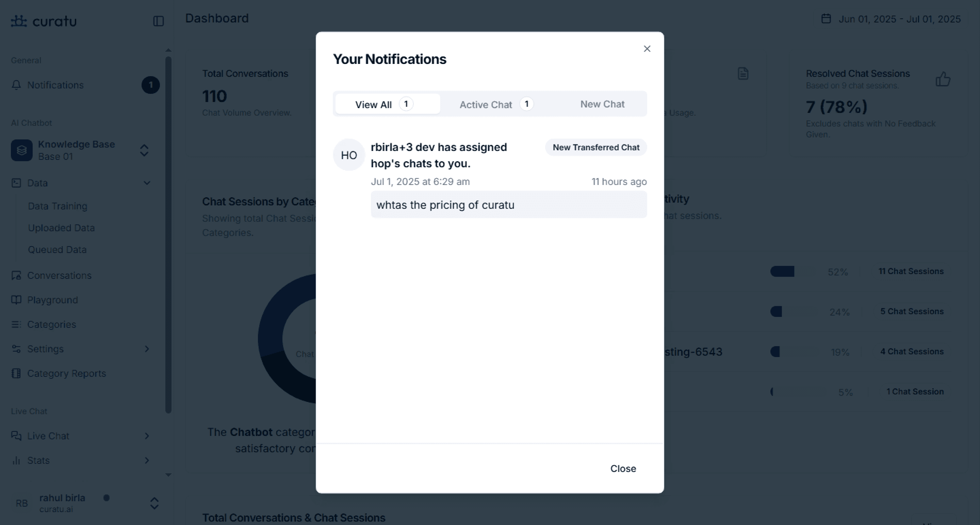Click the Category Reports icon
The width and height of the screenshot is (980, 525).
pyautogui.click(x=16, y=373)
